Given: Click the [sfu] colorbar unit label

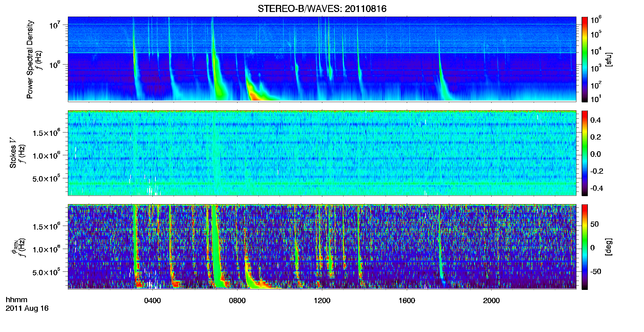Looking at the screenshot, I should 609,59.
